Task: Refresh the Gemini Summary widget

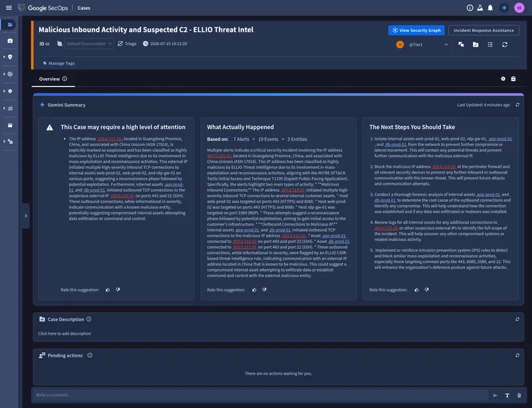Action: (x=517, y=105)
